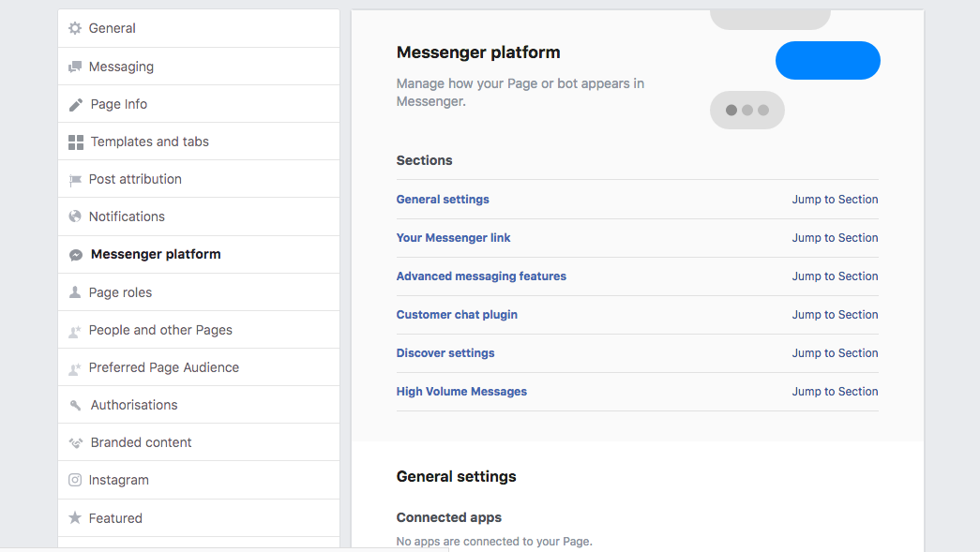980x552 pixels.
Task: Click the Messaging chat bubbles icon
Action: pos(75,67)
